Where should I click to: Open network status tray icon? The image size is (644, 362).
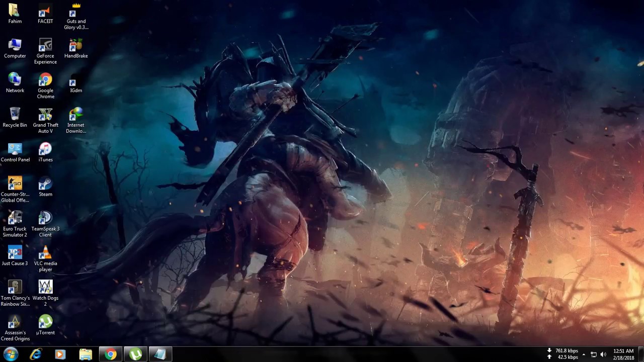(593, 354)
